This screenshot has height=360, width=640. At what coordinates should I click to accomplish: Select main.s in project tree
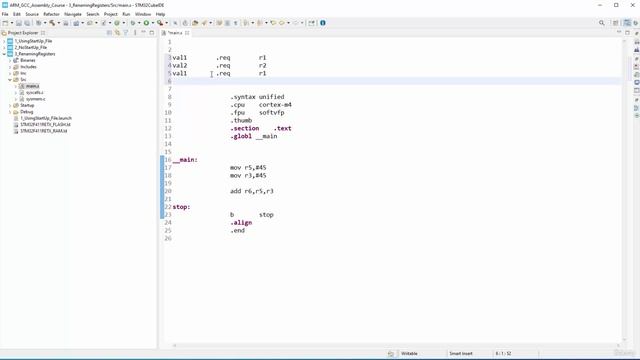(32, 86)
